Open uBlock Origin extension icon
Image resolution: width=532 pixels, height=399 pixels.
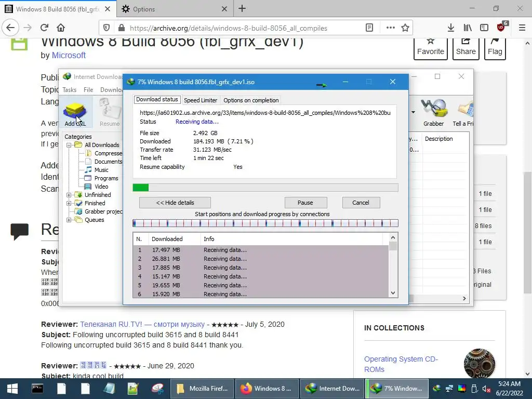[x=501, y=27]
